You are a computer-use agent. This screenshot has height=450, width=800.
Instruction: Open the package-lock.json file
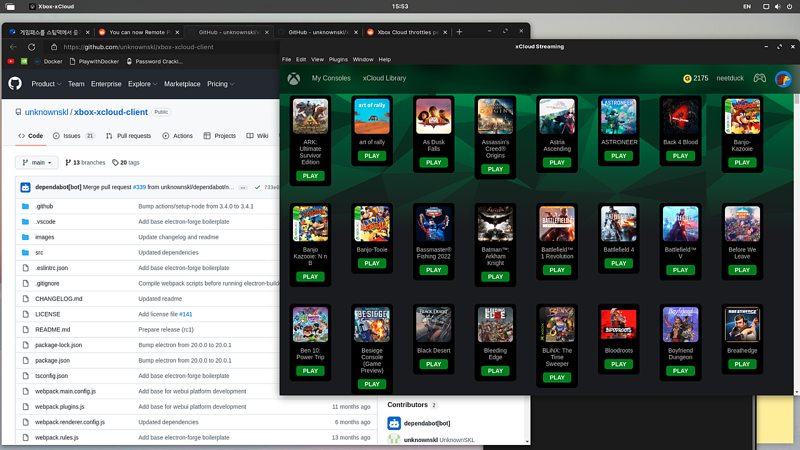[59, 345]
